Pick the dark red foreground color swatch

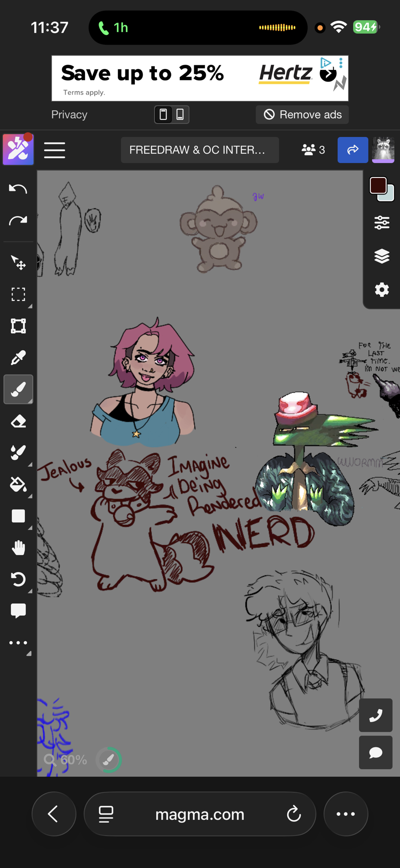pos(378,186)
